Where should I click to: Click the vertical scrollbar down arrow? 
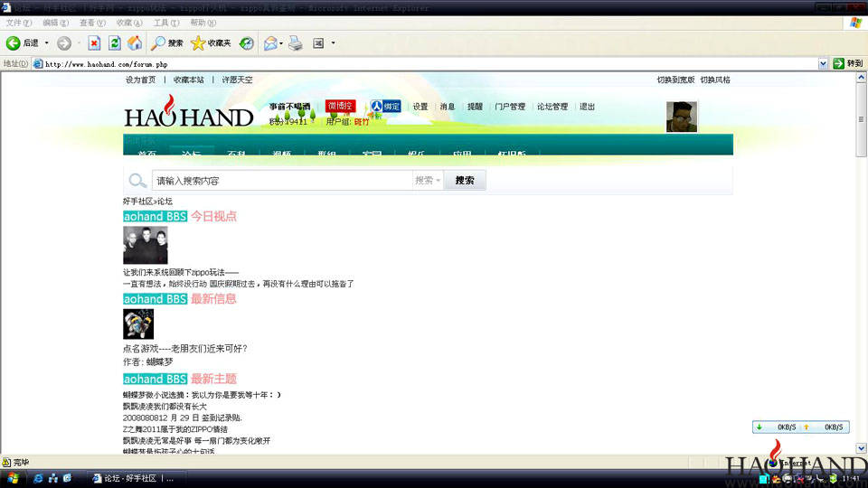(x=861, y=448)
